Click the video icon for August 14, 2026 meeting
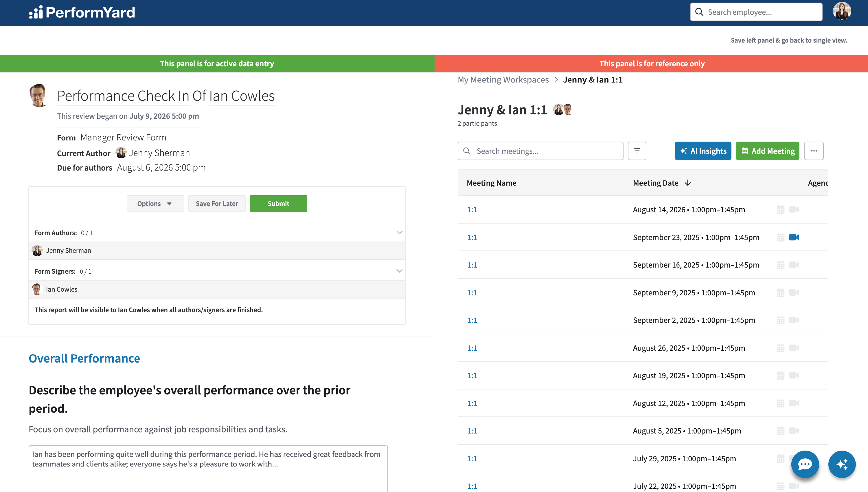The image size is (868, 492). click(794, 209)
